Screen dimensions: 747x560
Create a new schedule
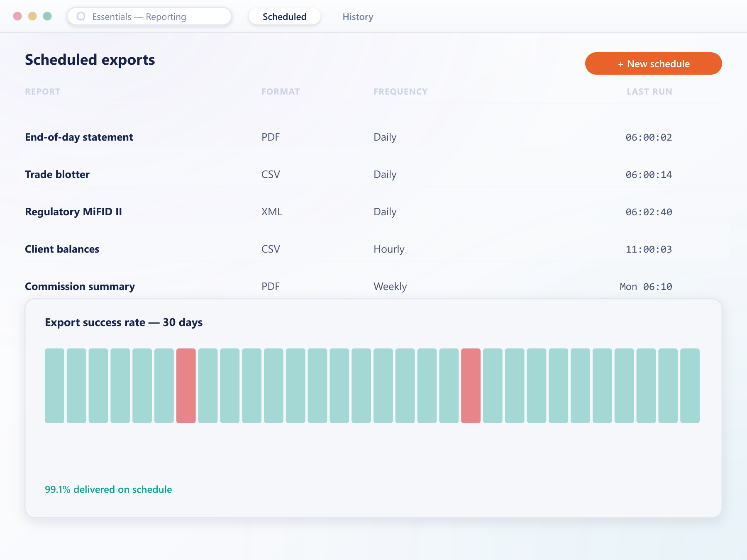click(654, 63)
